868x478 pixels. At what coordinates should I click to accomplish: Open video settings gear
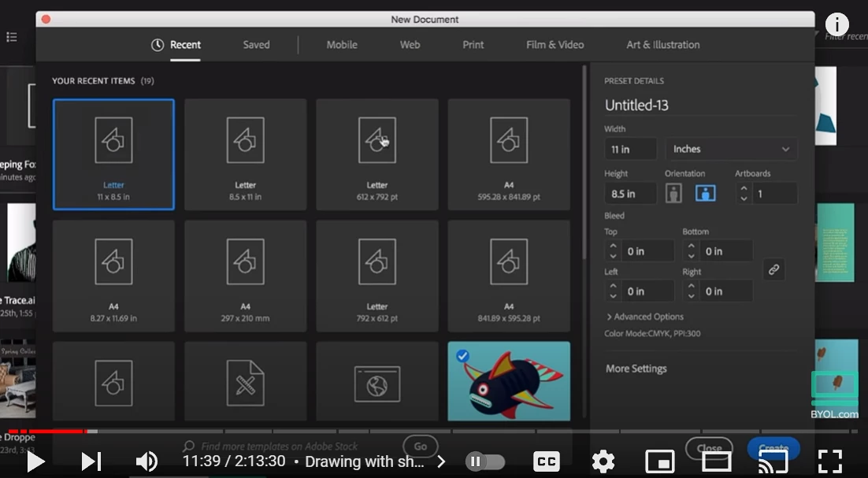[x=603, y=461]
